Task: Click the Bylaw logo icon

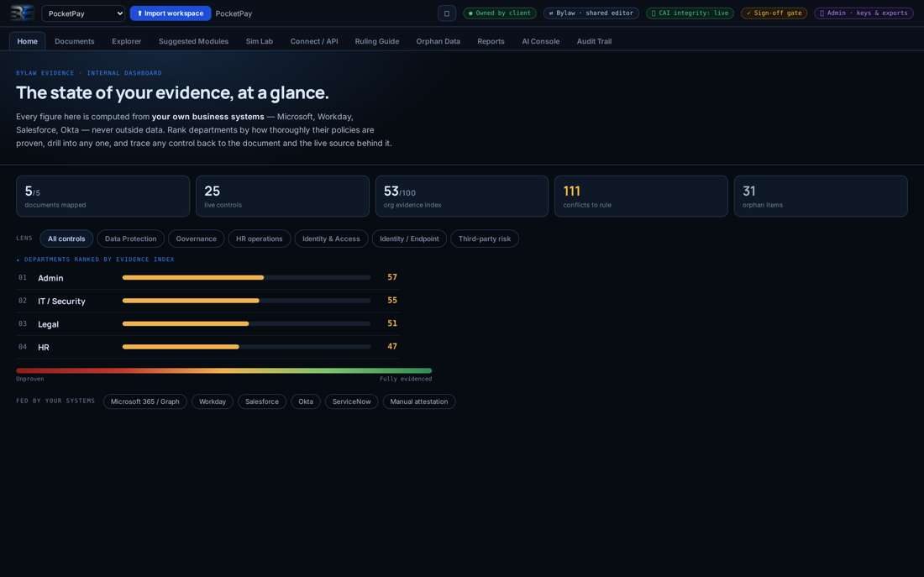Action: (x=22, y=13)
